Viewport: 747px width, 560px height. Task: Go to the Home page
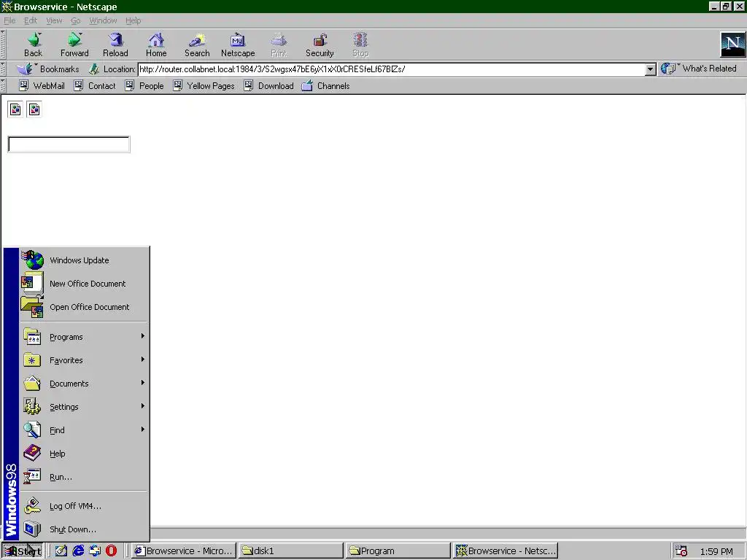(156, 44)
